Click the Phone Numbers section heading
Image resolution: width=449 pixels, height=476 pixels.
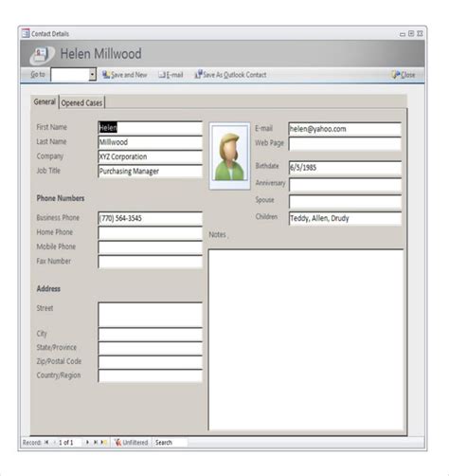click(61, 198)
